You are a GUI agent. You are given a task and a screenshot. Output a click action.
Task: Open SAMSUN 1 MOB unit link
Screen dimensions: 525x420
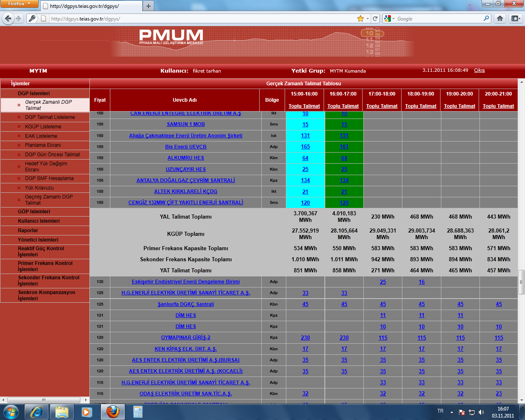(186, 124)
